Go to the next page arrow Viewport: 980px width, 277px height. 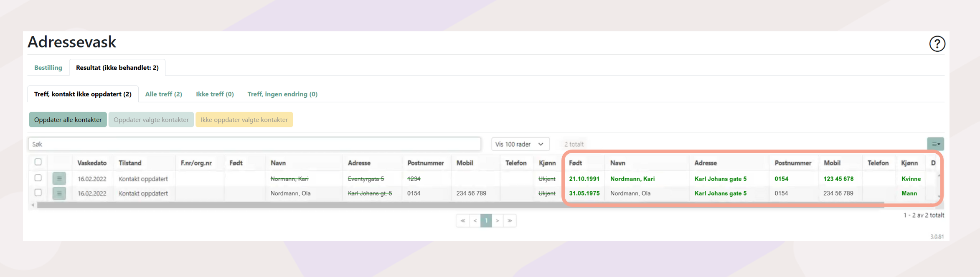(498, 221)
